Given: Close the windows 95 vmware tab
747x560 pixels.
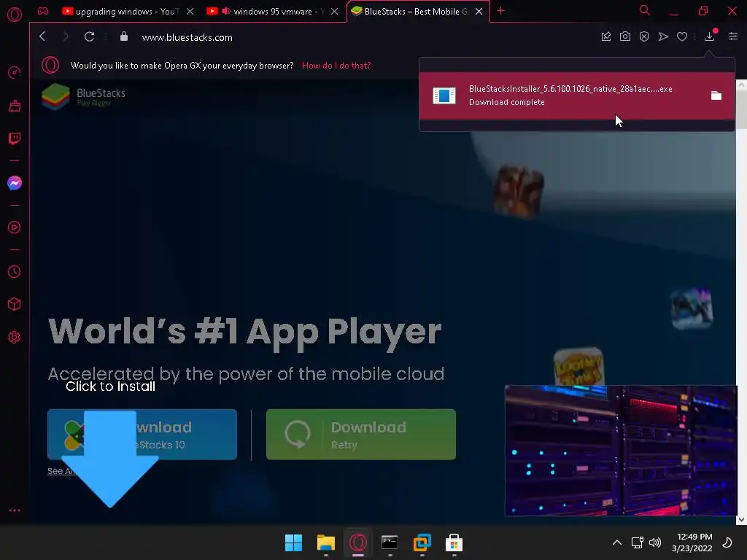Looking at the screenshot, I should click(x=334, y=11).
